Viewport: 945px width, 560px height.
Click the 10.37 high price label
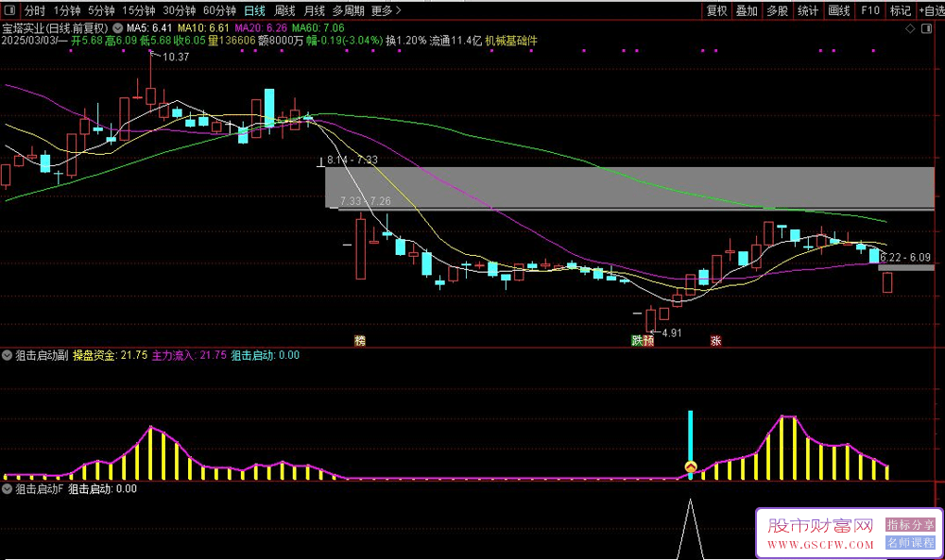[x=176, y=58]
